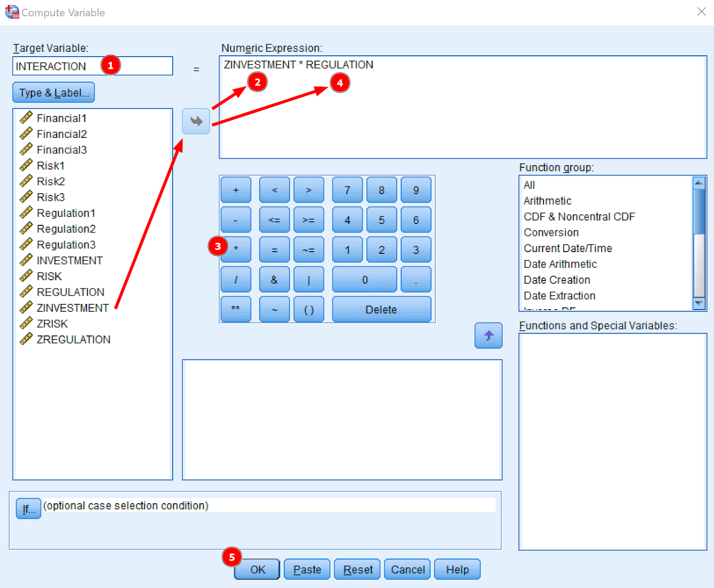Choose Date Arithmetic function group

click(560, 264)
